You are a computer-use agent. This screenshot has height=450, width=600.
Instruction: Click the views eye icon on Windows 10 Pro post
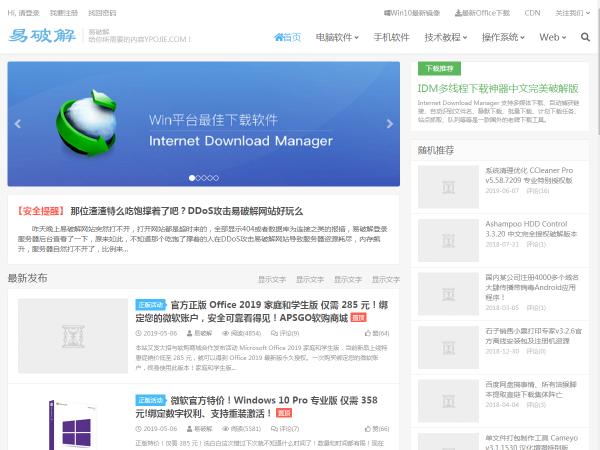(225, 429)
